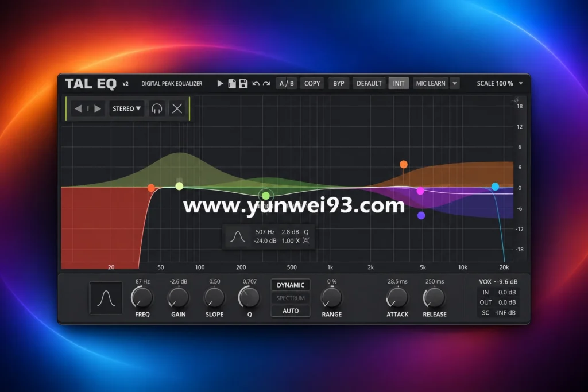
Task: Toggle the BYP bypass button
Action: [339, 83]
